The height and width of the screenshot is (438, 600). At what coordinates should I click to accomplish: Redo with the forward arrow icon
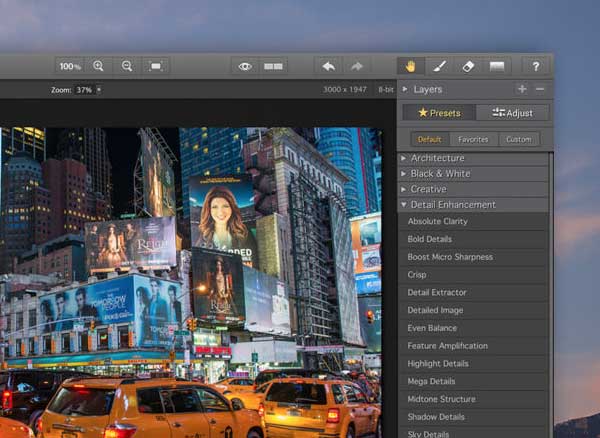357,67
